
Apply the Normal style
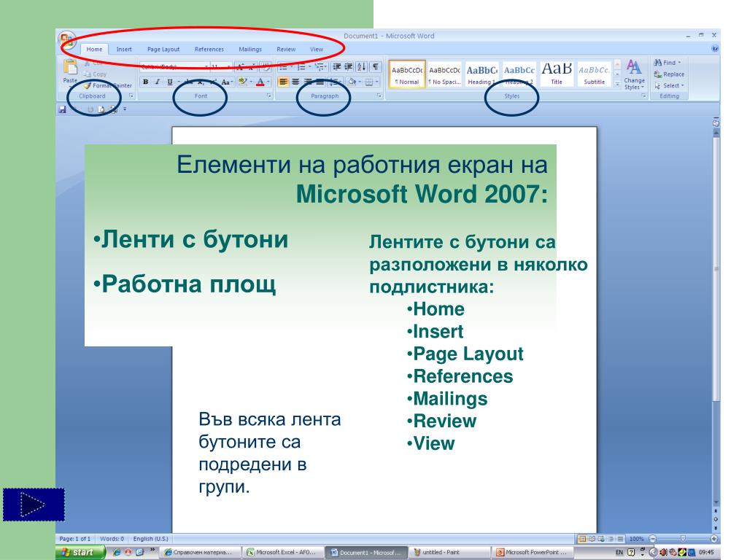point(407,74)
